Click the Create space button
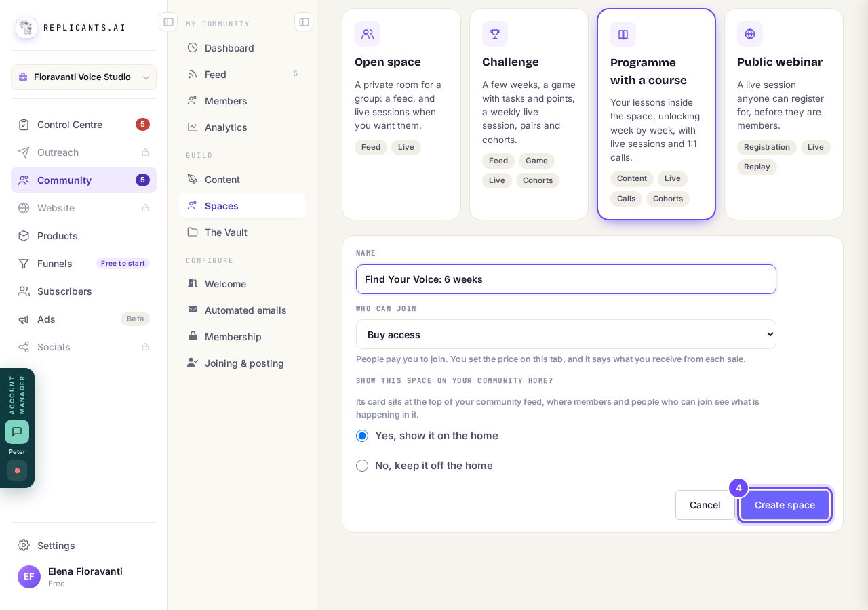 (x=785, y=505)
